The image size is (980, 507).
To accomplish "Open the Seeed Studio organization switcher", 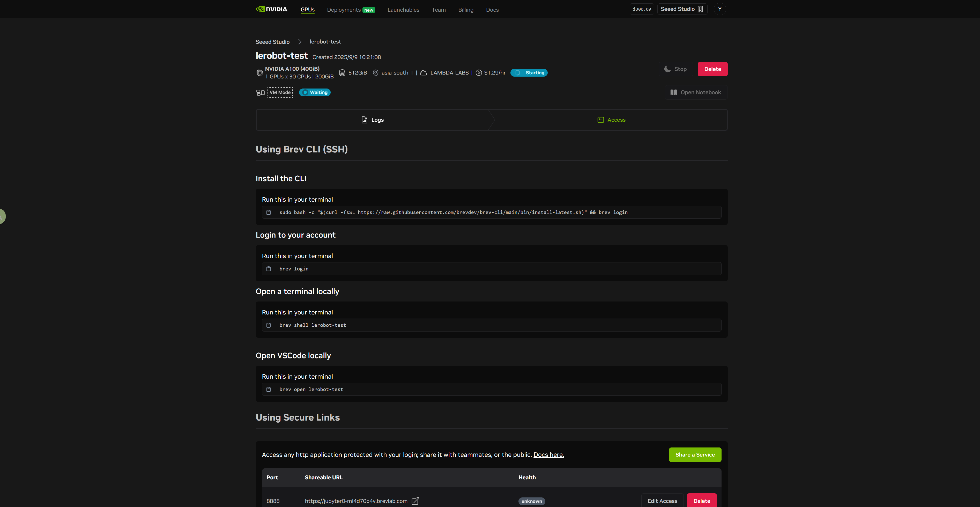I will tap(682, 9).
